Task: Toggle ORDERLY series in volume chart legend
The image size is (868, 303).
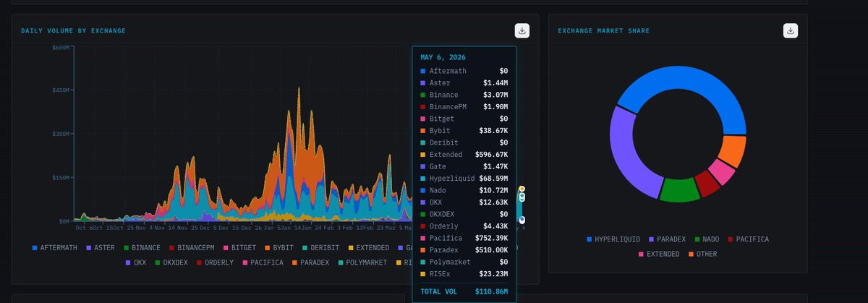Action: click(x=215, y=262)
